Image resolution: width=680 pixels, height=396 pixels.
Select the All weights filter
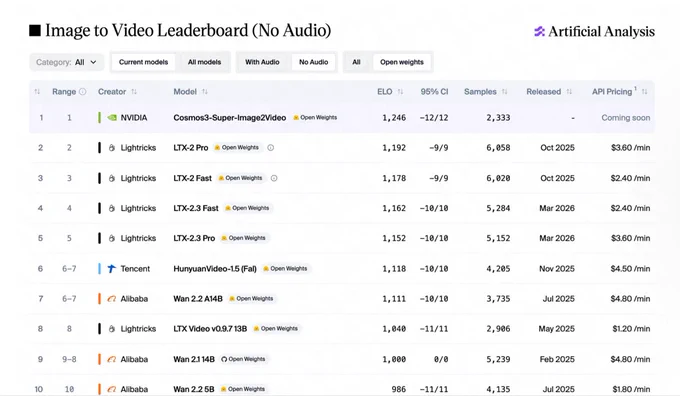(x=356, y=62)
